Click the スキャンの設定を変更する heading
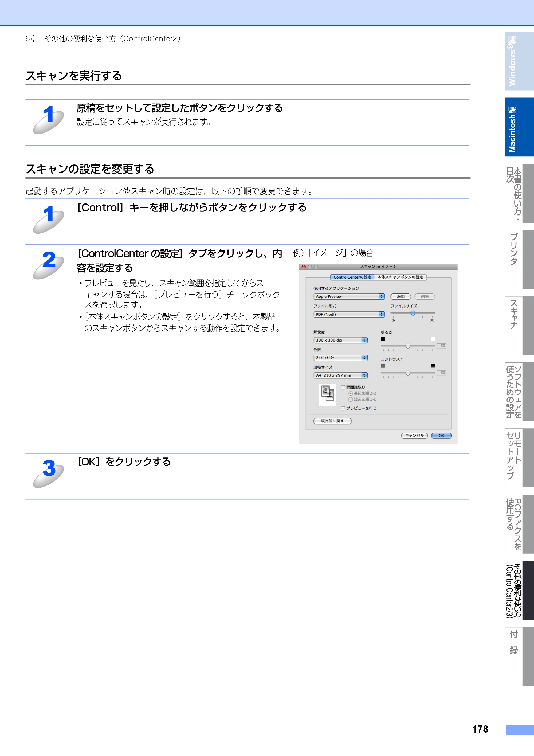Viewport: 534px width, 756px height. click(x=90, y=169)
